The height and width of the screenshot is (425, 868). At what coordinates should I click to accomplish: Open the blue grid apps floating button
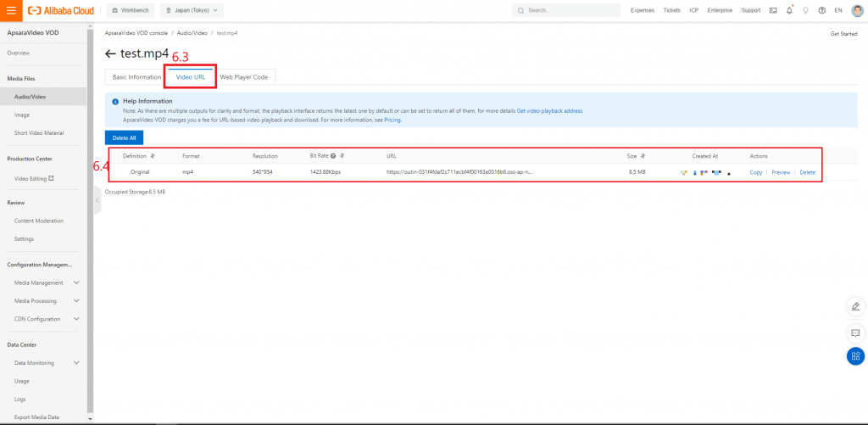pos(855,355)
